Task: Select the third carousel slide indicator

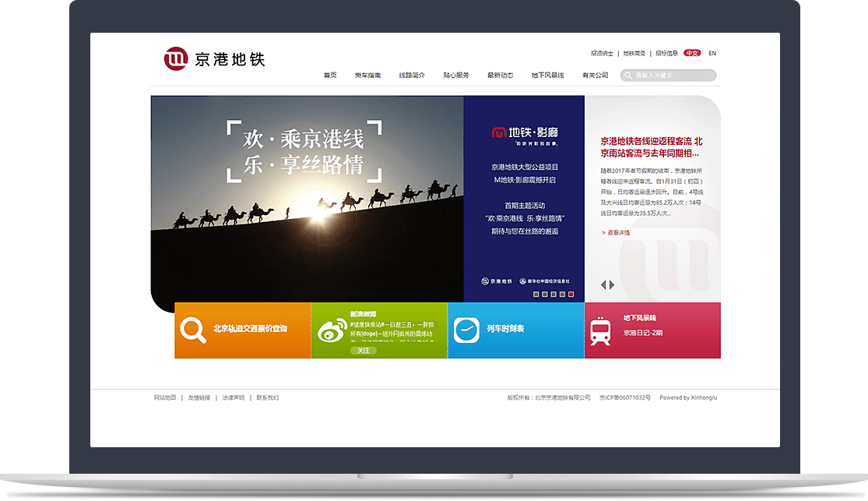Action: (553, 295)
